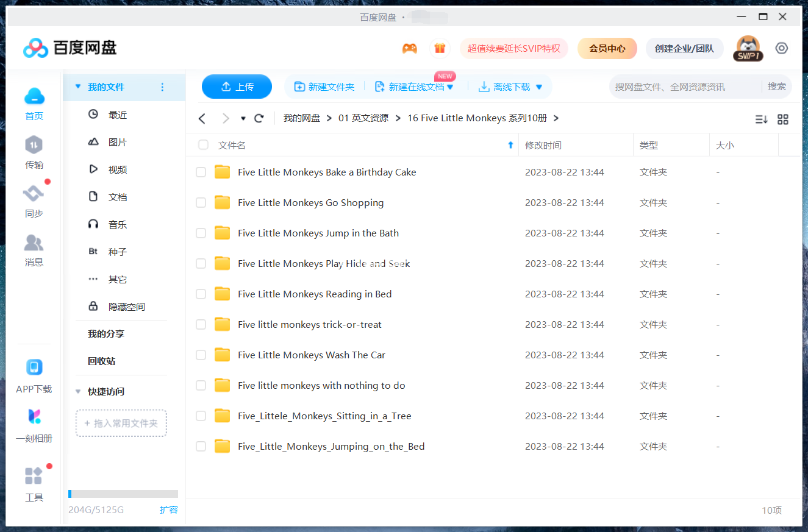This screenshot has width=808, height=532.
Task: Switch to grid view layout
Action: tap(783, 119)
